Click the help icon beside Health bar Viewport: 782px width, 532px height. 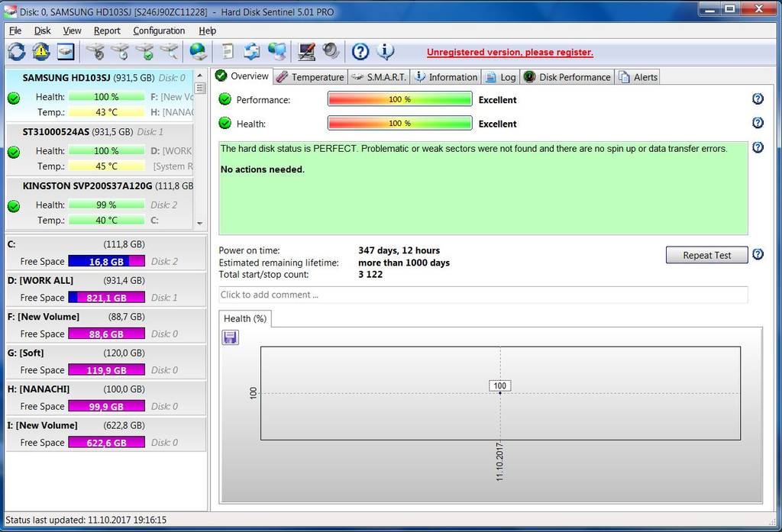click(758, 123)
